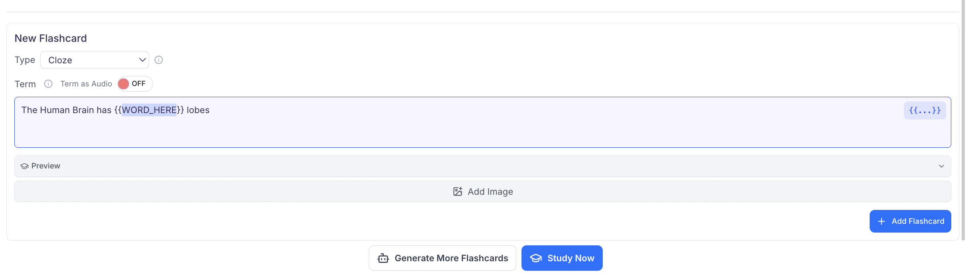Select the highlighted WORD_HERE placeholder
This screenshot has width=980, height=274.
[x=149, y=110]
